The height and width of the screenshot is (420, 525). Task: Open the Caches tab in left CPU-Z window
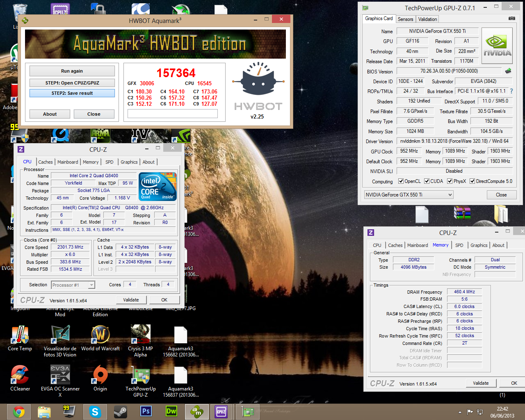pyautogui.click(x=46, y=162)
